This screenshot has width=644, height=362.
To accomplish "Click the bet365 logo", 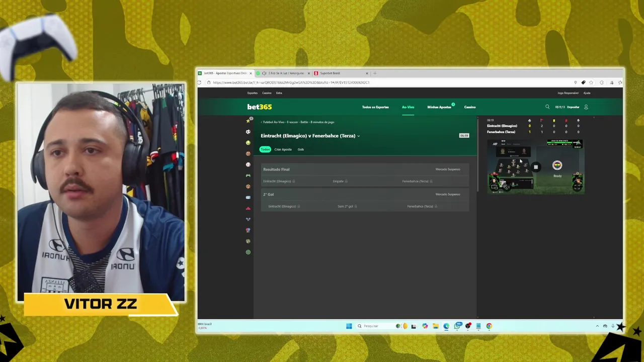I will 260,107.
